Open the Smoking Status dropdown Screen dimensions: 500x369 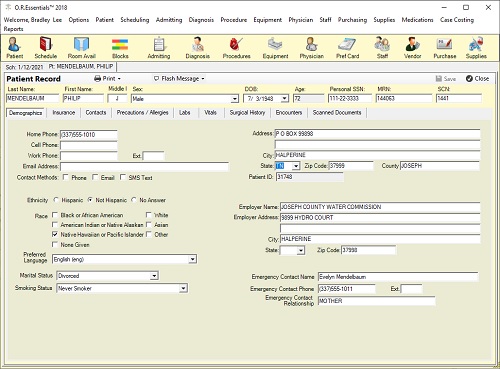(183, 288)
